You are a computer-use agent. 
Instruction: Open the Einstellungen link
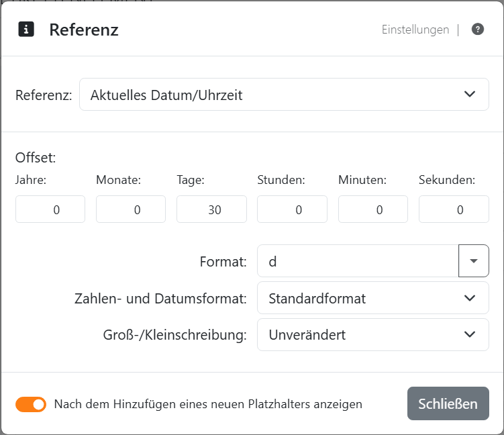pyautogui.click(x=415, y=30)
